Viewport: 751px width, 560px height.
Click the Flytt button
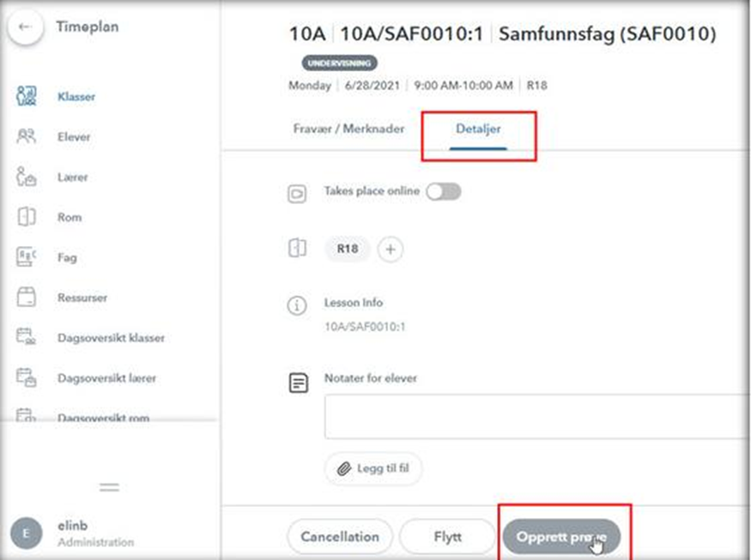point(447,537)
